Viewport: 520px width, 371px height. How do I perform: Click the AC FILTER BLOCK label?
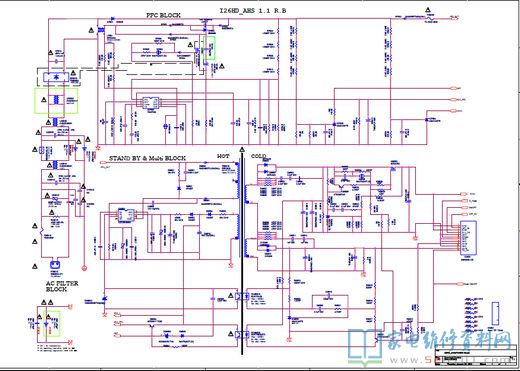[x=62, y=286]
